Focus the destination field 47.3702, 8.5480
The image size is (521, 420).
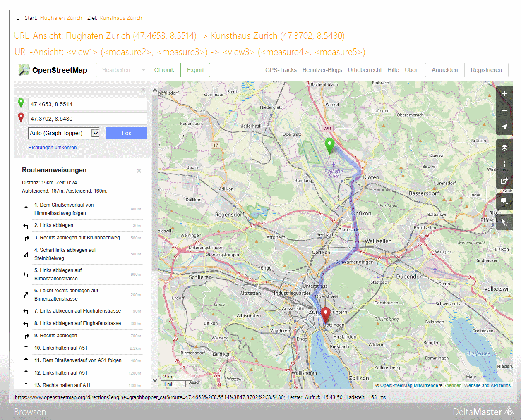[88, 119]
